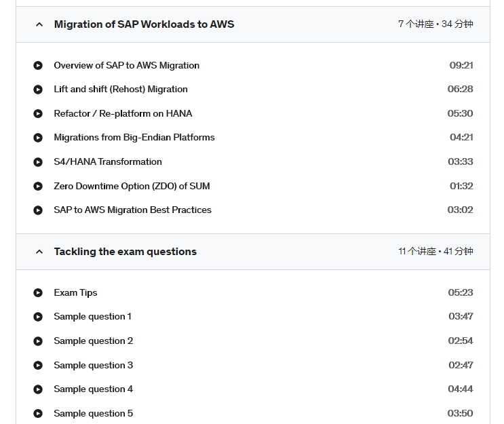The height and width of the screenshot is (424, 504).
Task: Collapse Tackling the exam questions chevron
Action: tap(39, 252)
